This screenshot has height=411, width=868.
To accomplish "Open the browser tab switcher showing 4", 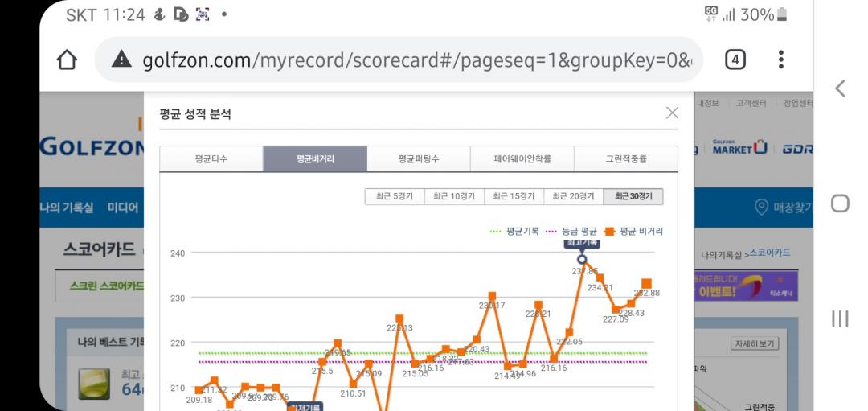I will (735, 60).
